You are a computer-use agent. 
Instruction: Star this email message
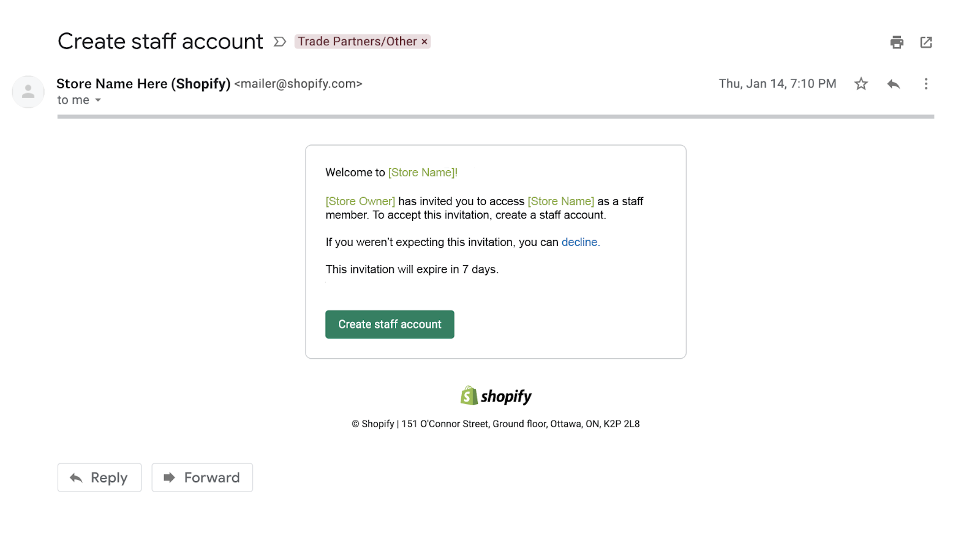coord(861,84)
